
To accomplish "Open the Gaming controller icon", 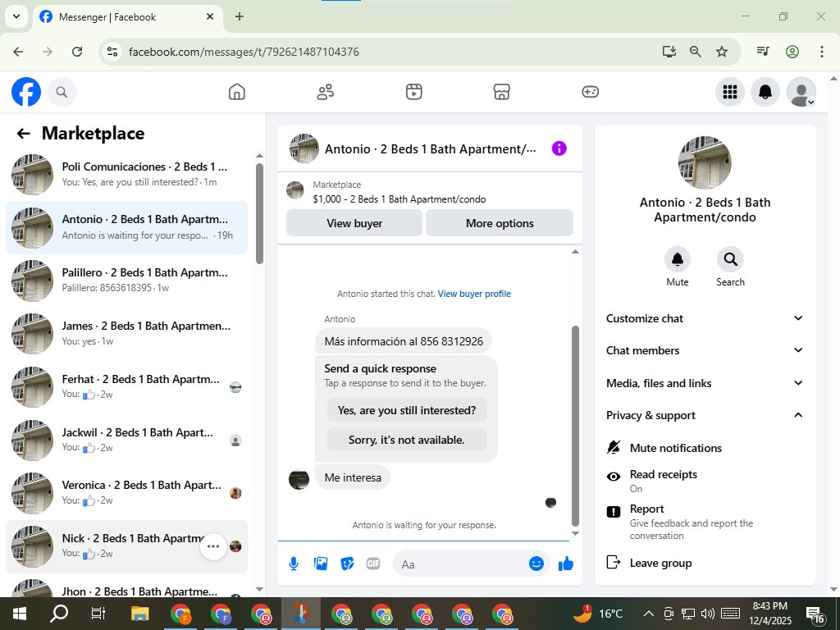I will [x=590, y=92].
